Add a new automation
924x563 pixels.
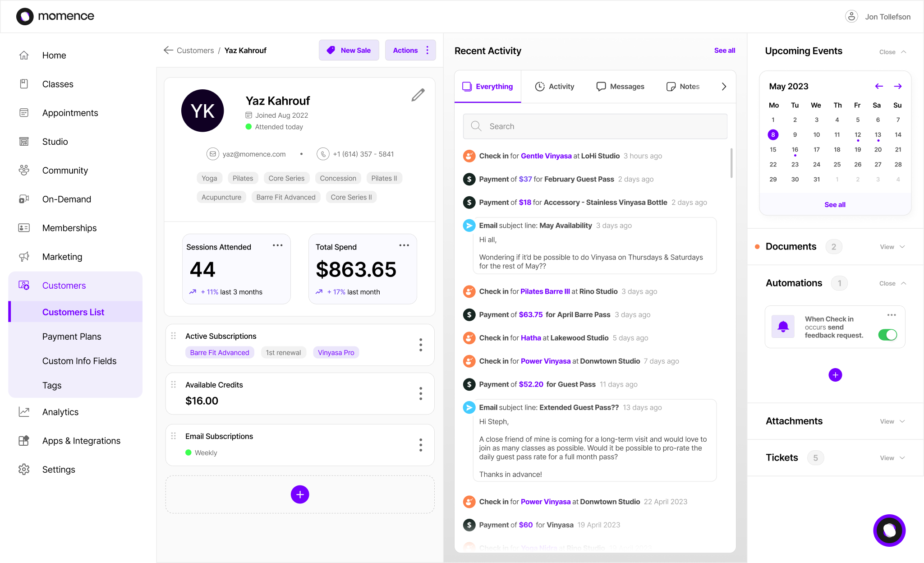835,375
